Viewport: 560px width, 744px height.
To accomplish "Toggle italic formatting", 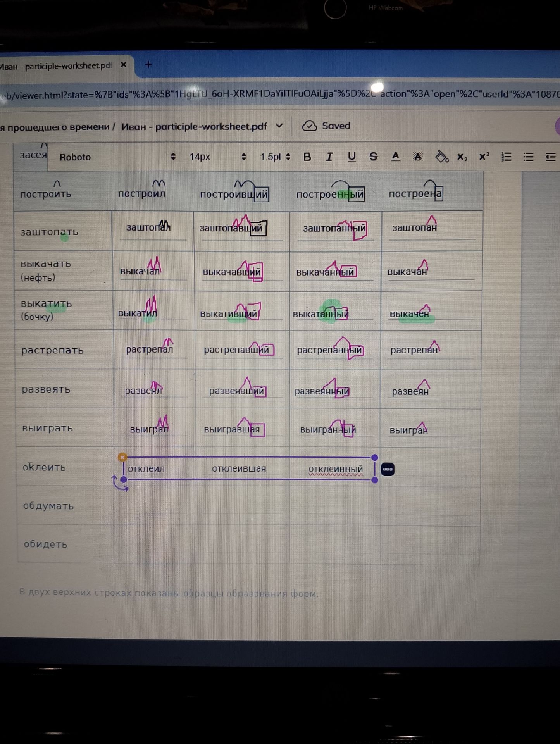I will (329, 157).
